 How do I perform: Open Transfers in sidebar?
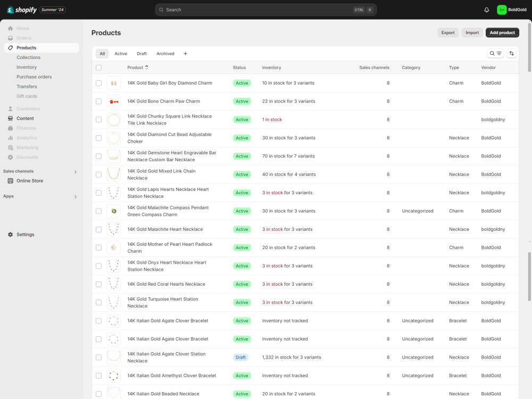point(27,87)
